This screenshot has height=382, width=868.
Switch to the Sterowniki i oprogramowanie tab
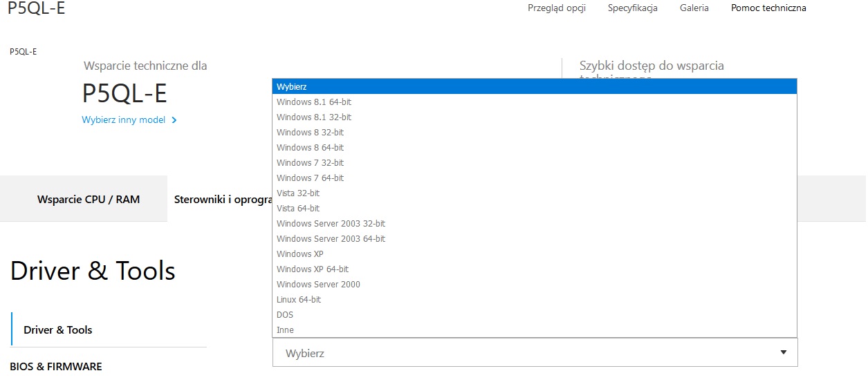[x=223, y=199]
